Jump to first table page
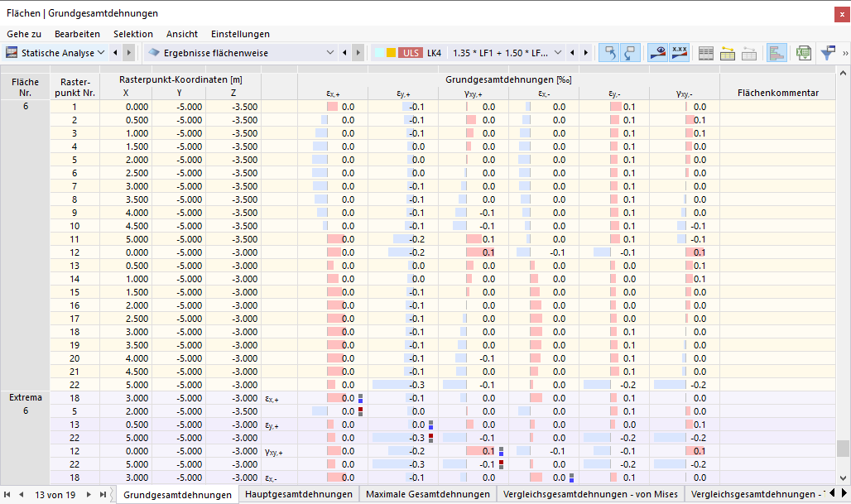The height and width of the screenshot is (504, 851). point(7,494)
